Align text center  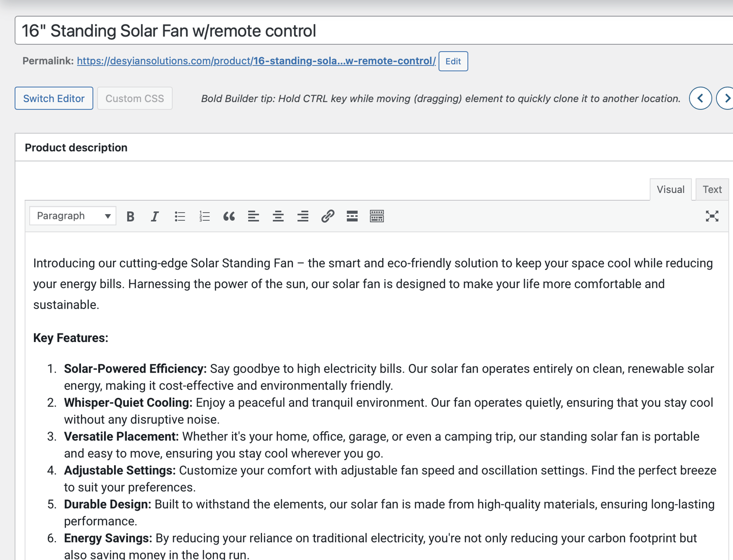[x=278, y=216]
